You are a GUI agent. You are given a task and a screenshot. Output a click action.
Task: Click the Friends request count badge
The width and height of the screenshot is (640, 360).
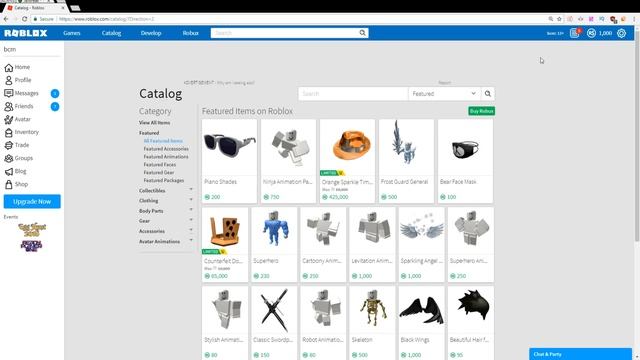pos(55,107)
